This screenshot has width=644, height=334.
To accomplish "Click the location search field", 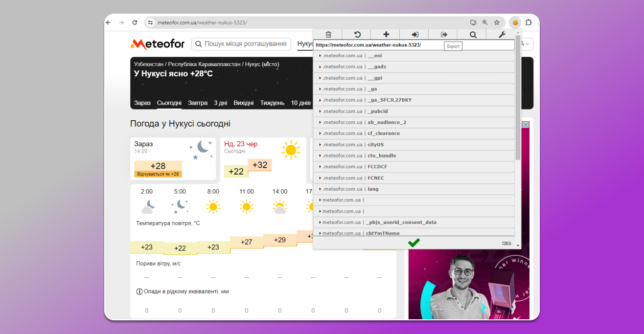I will pos(241,44).
